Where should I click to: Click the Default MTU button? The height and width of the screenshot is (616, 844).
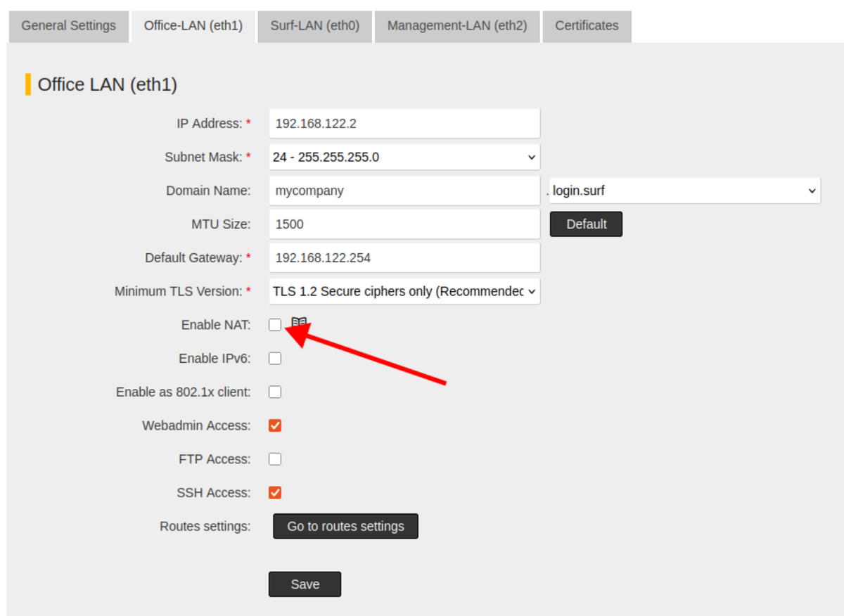pos(586,224)
